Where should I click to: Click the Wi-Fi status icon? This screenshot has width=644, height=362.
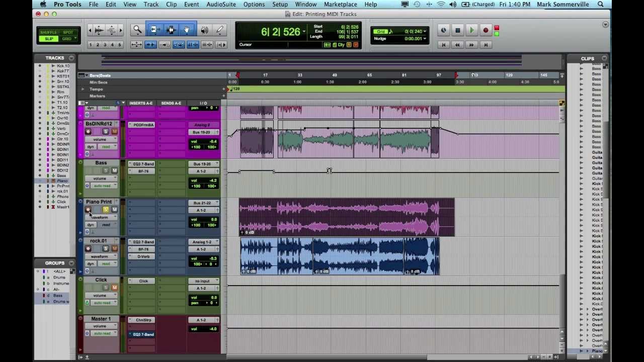(x=441, y=5)
